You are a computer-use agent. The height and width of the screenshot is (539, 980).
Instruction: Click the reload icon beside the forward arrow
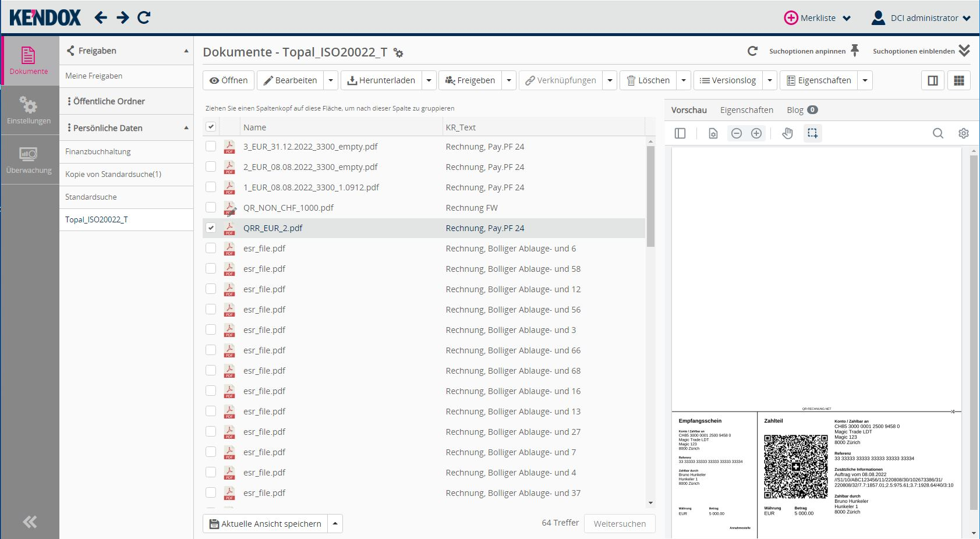point(144,18)
